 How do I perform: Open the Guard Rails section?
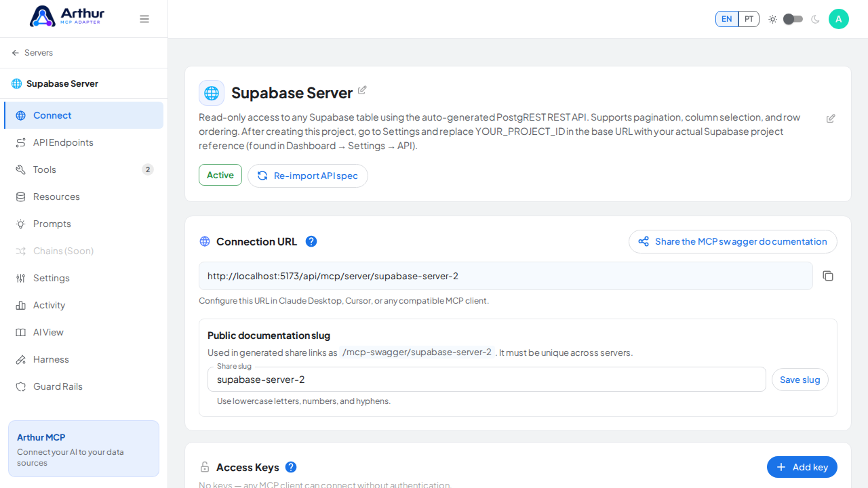(x=83, y=386)
